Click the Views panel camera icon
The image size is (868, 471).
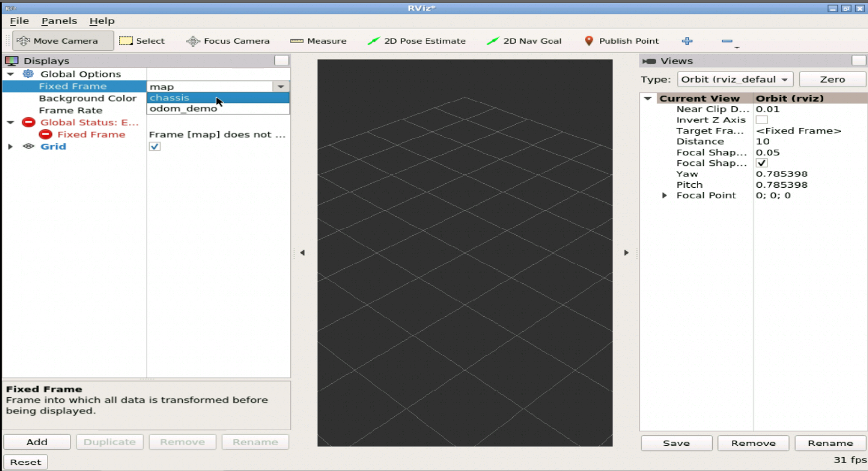pos(649,61)
